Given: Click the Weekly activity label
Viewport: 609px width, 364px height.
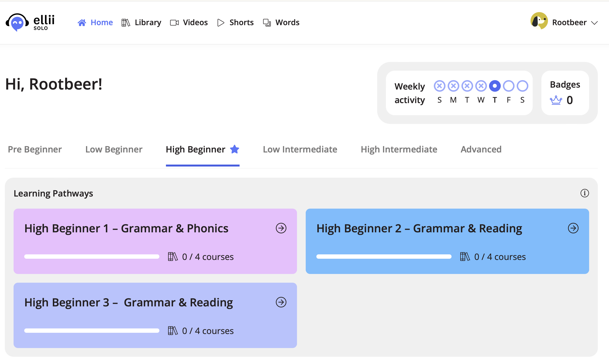Looking at the screenshot, I should (x=410, y=93).
